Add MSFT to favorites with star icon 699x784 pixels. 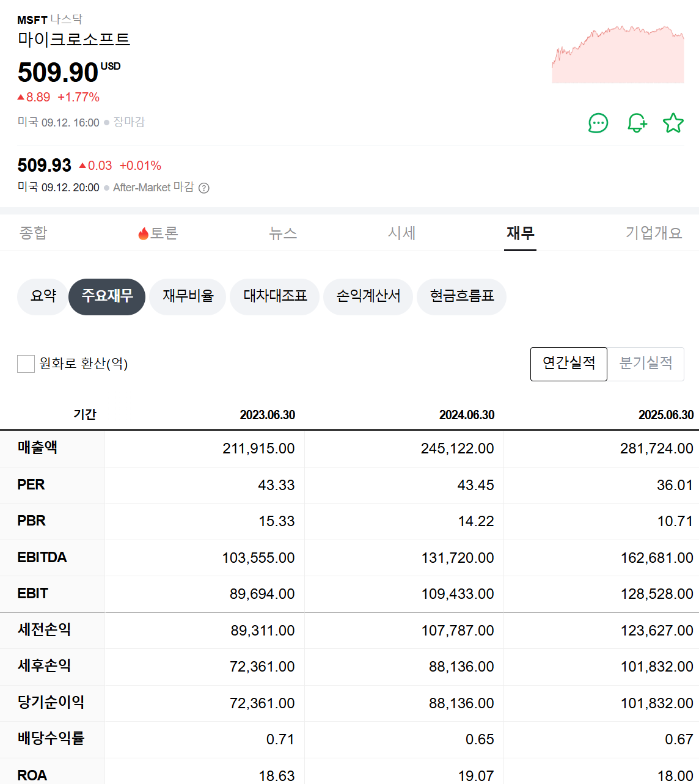tap(673, 123)
